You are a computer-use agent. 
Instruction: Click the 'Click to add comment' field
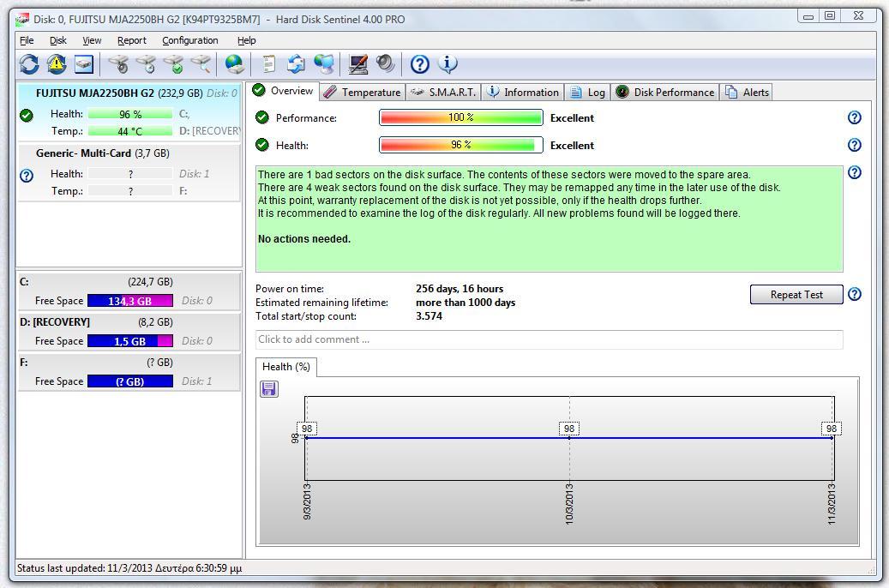click(549, 339)
